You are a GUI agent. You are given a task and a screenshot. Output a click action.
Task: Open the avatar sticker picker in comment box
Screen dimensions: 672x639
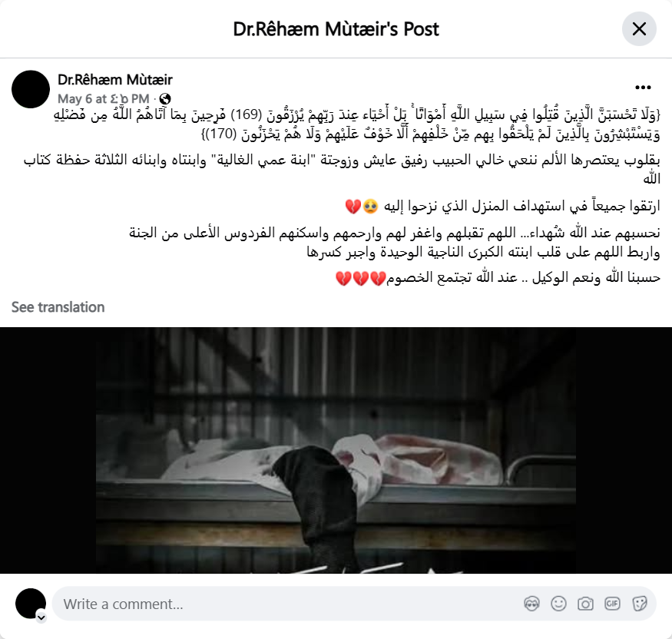pos(531,604)
